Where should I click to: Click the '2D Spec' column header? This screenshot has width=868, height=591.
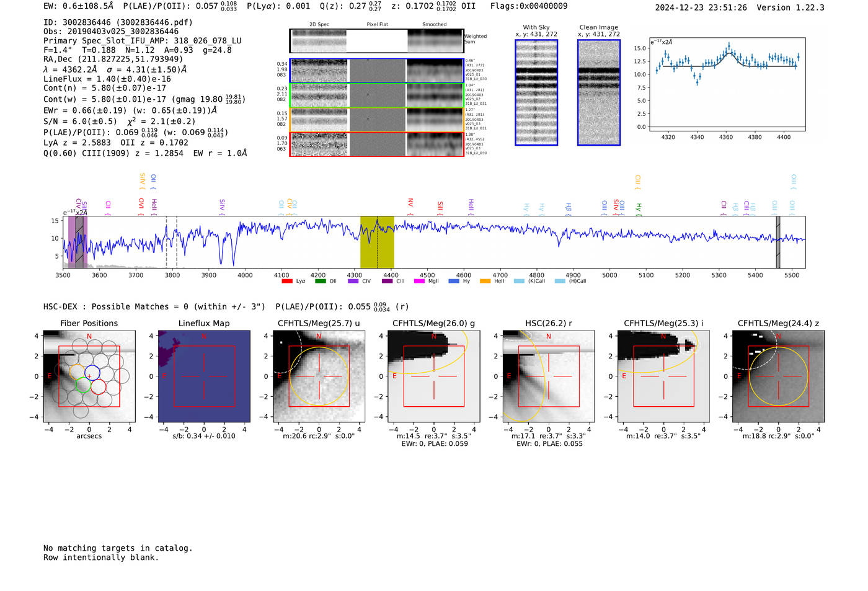coord(319,25)
